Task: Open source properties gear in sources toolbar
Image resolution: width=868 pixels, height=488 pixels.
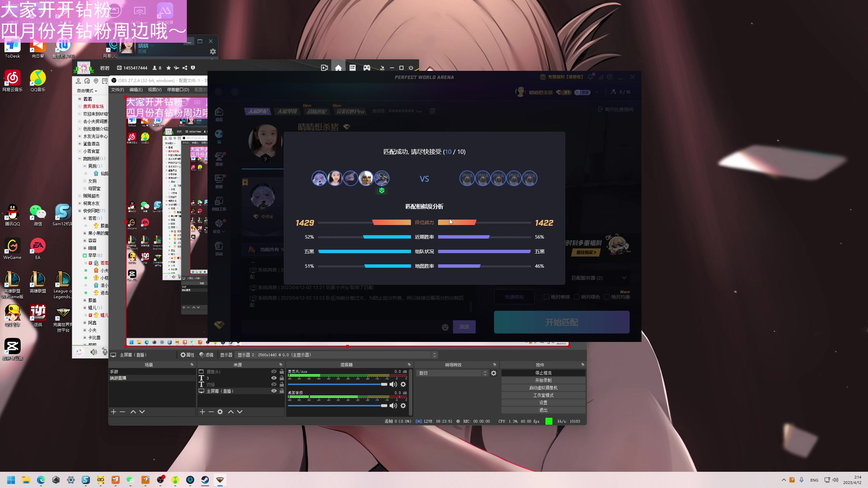Action: click(220, 412)
